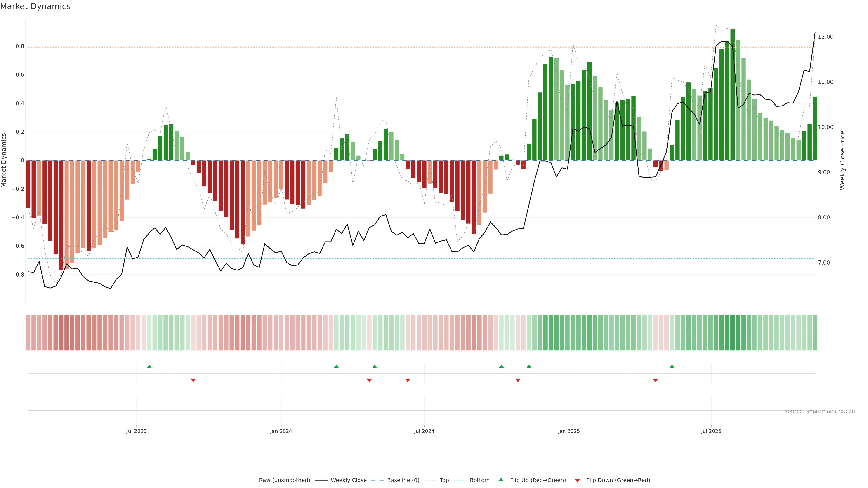
Task: Click the Market Dynamics chart title
Action: click(35, 6)
